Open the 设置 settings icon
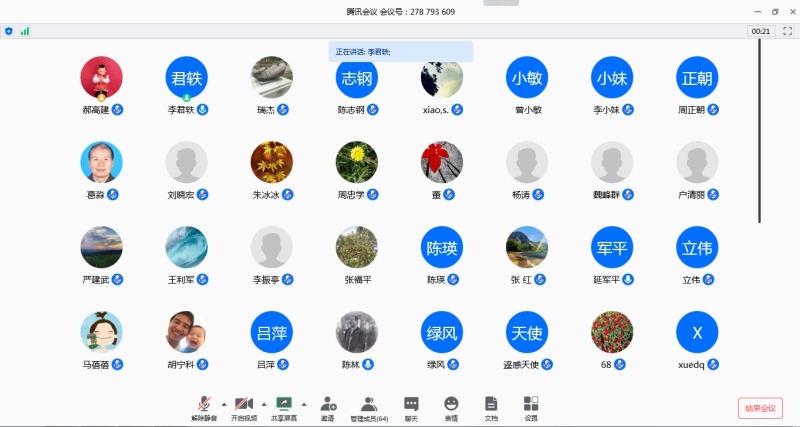Viewport: 800px width, 427px height. point(531,406)
